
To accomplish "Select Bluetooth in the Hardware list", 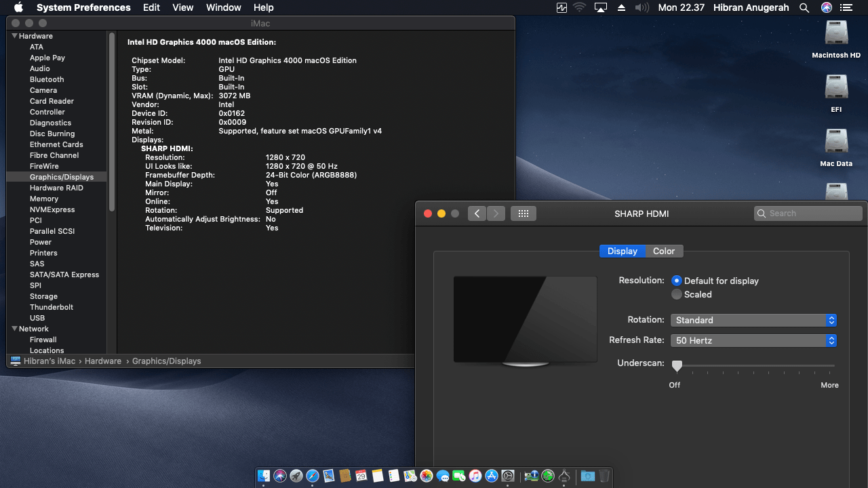I will click(x=47, y=79).
